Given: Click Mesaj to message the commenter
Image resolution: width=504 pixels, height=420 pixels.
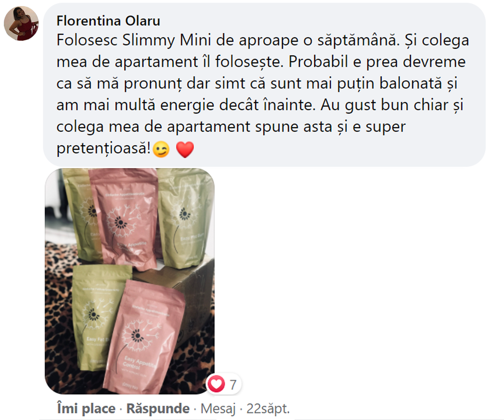Looking at the screenshot, I should [218, 408].
